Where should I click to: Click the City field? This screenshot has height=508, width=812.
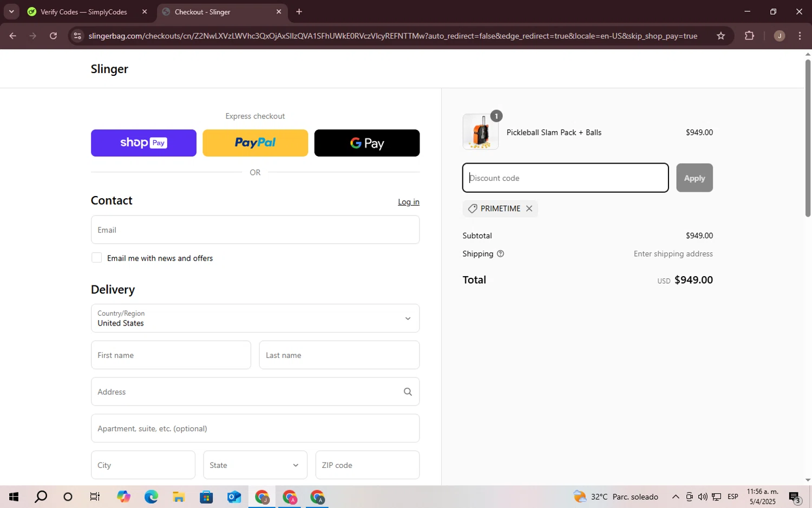pos(143,465)
